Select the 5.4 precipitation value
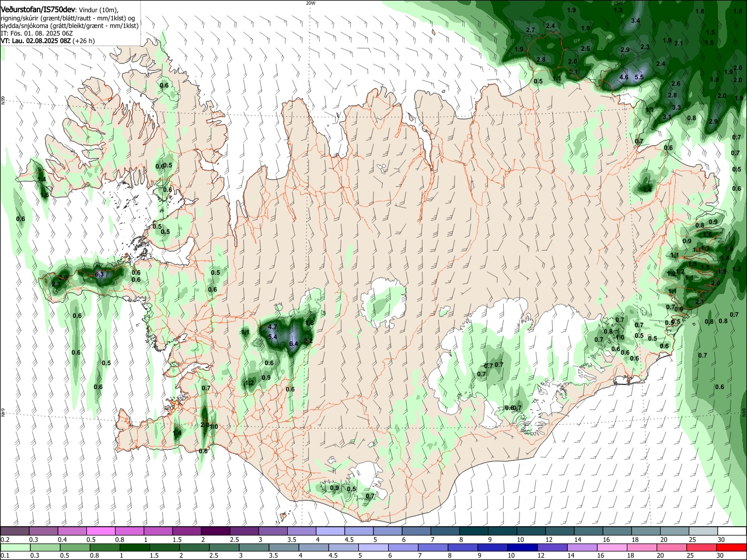Viewport: 747px width, 560px height. (273, 337)
